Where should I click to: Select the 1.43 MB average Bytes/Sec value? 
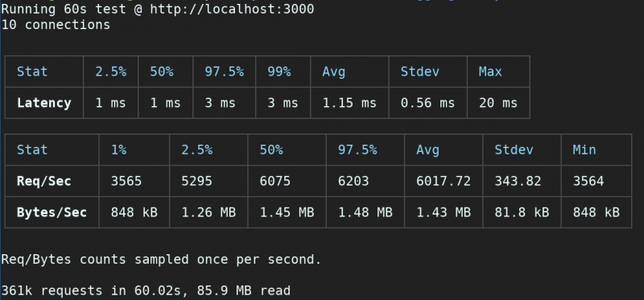tap(444, 212)
